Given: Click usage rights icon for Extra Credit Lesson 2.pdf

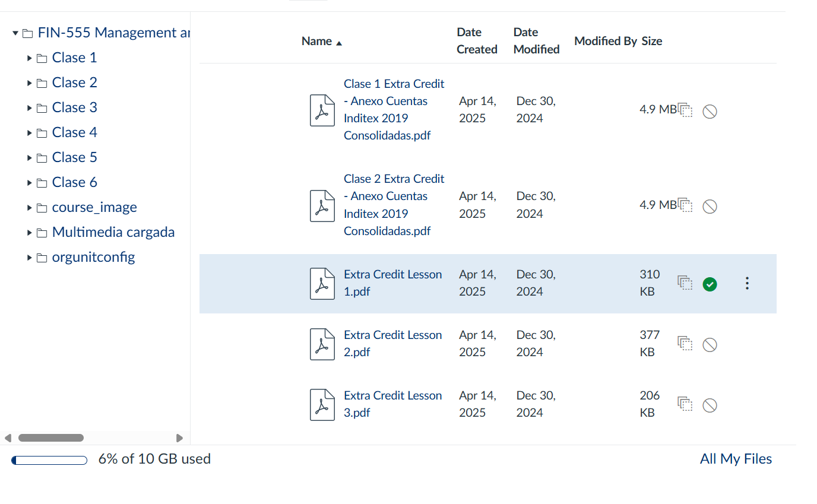Looking at the screenshot, I should point(685,344).
